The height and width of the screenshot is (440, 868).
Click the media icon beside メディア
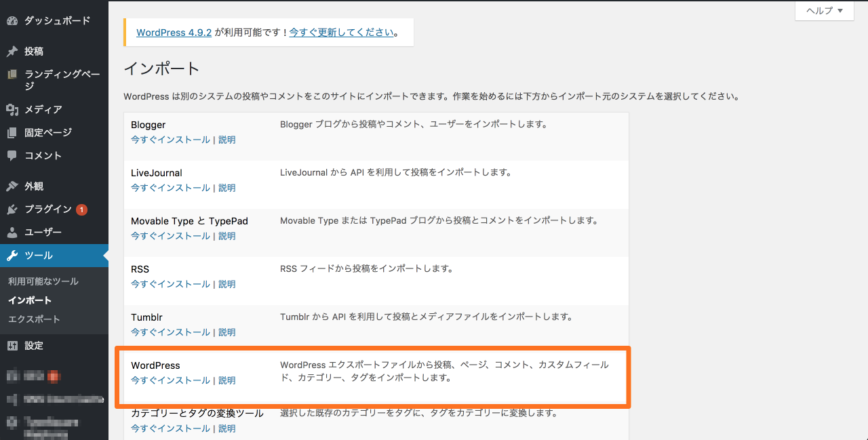click(x=12, y=109)
